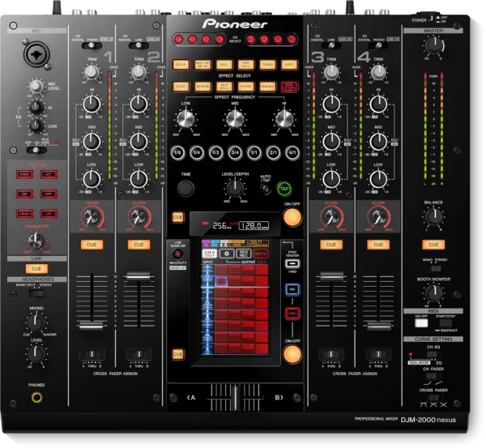
Task: Click the channel 2 fader cap
Action: point(139,275)
